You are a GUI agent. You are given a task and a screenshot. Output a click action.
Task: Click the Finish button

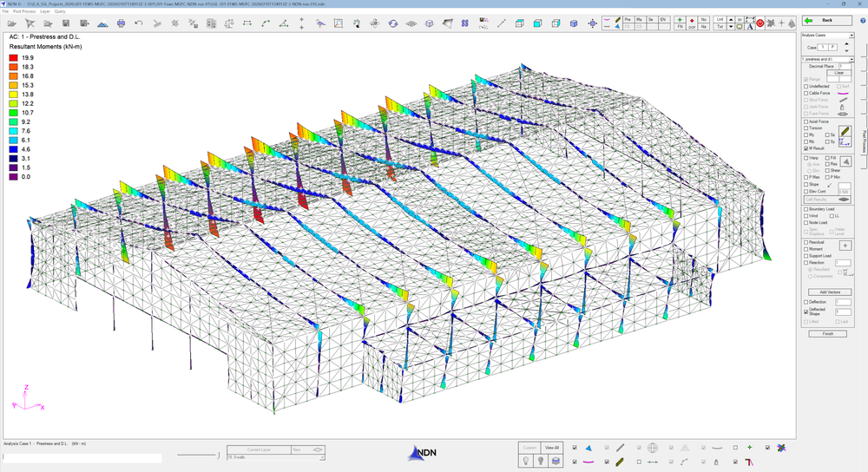[x=827, y=334]
